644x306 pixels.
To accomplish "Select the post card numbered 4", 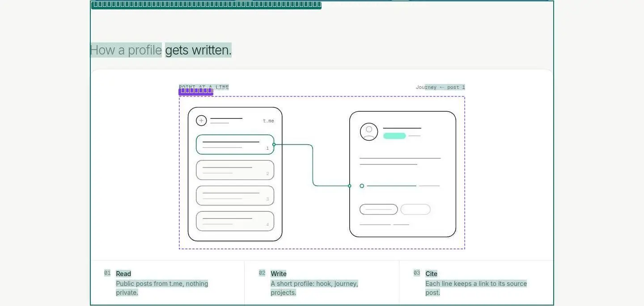I will 235,221.
